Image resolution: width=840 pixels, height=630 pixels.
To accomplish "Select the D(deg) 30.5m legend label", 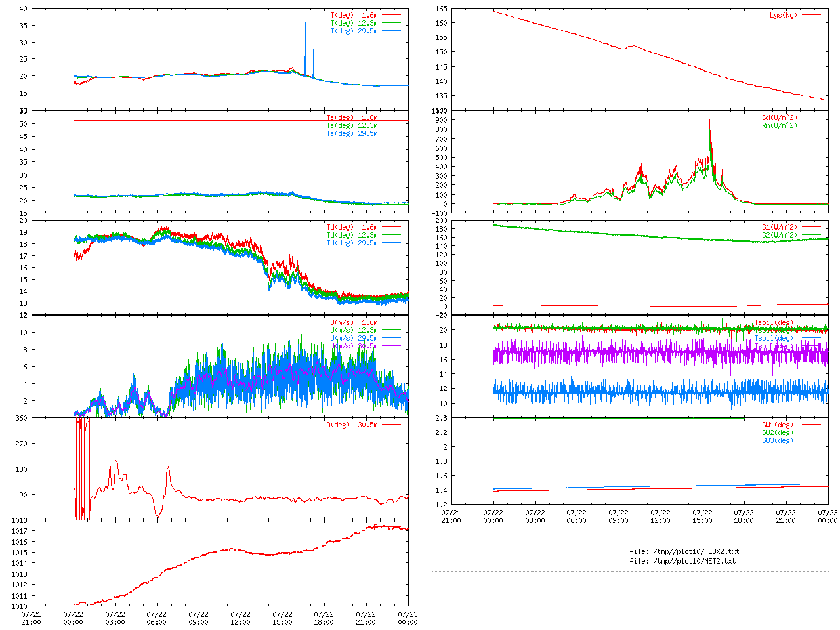I will click(352, 425).
